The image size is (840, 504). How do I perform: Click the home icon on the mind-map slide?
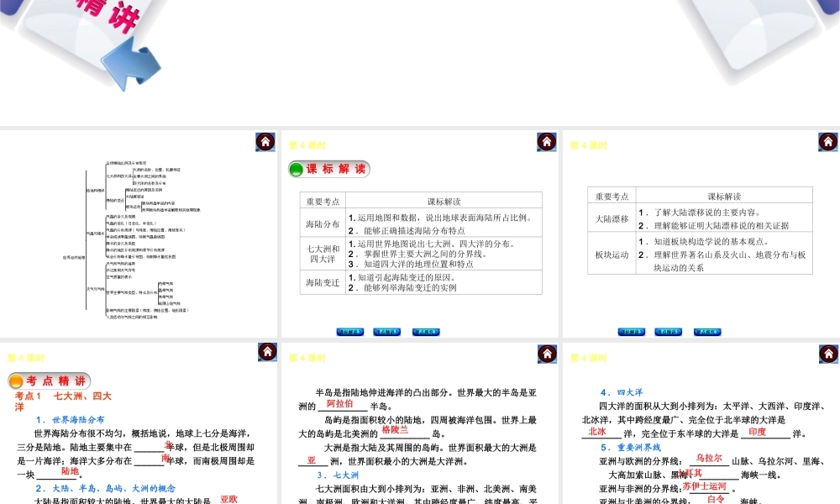point(265,142)
